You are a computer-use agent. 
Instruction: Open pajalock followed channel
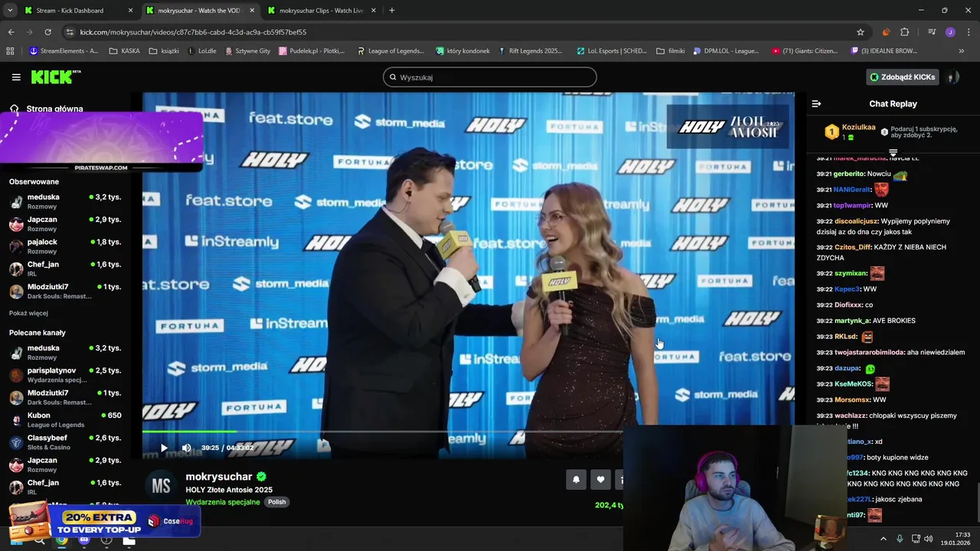[x=65, y=246]
